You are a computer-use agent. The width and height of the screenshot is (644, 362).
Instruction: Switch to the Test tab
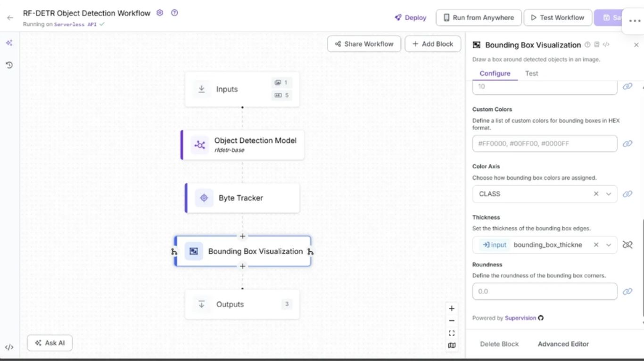[x=531, y=74]
